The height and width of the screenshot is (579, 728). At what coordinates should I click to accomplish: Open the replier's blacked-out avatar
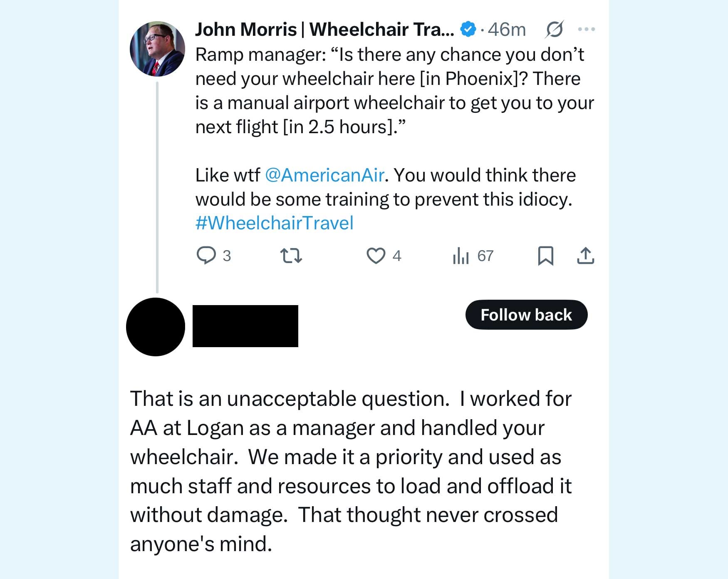[155, 327]
